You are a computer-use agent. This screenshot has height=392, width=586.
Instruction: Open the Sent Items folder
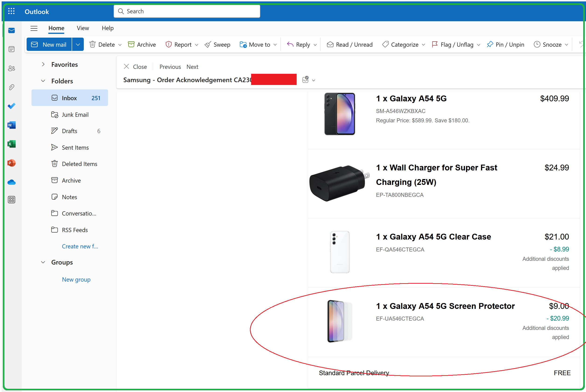point(70,148)
